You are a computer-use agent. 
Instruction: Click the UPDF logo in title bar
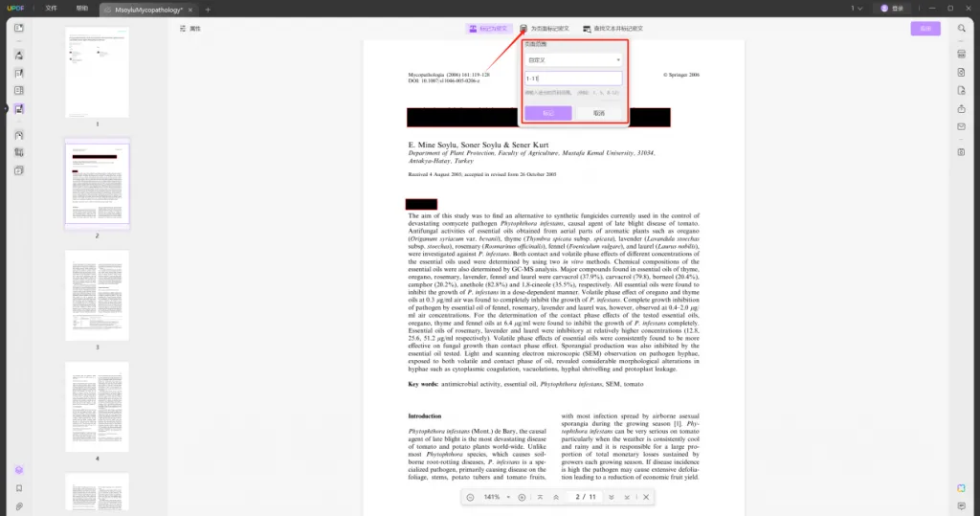click(x=15, y=8)
